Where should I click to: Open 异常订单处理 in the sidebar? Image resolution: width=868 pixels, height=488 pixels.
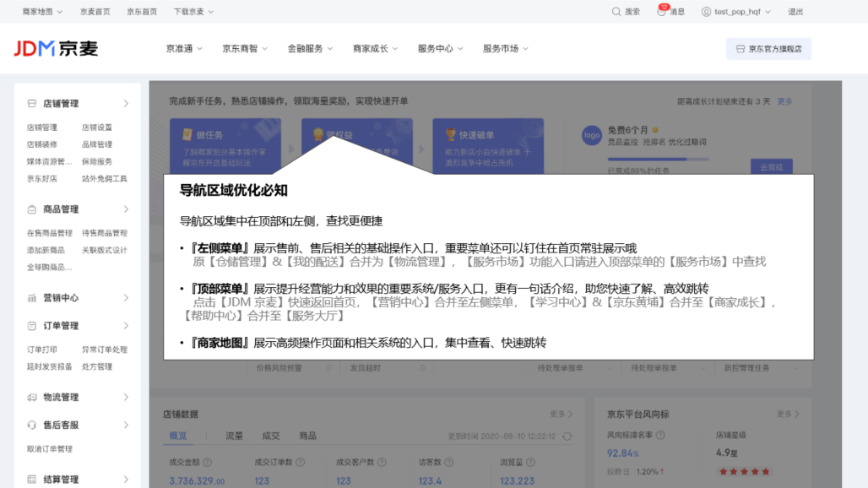click(x=105, y=350)
